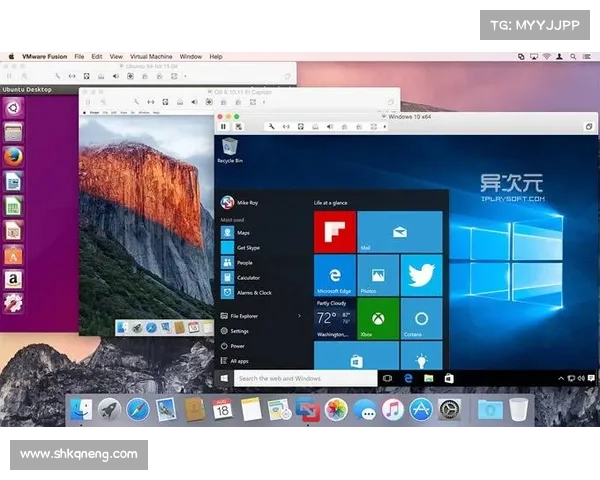Screen dimensions: 600x480
Task: Open Ubuntu dash search button
Action: (x=13, y=108)
